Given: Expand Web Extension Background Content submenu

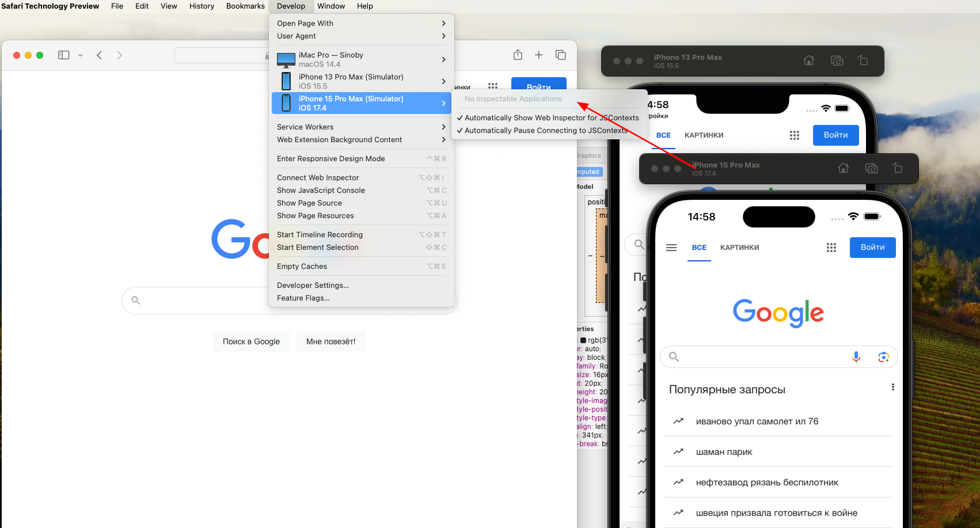Looking at the screenshot, I should coord(362,139).
